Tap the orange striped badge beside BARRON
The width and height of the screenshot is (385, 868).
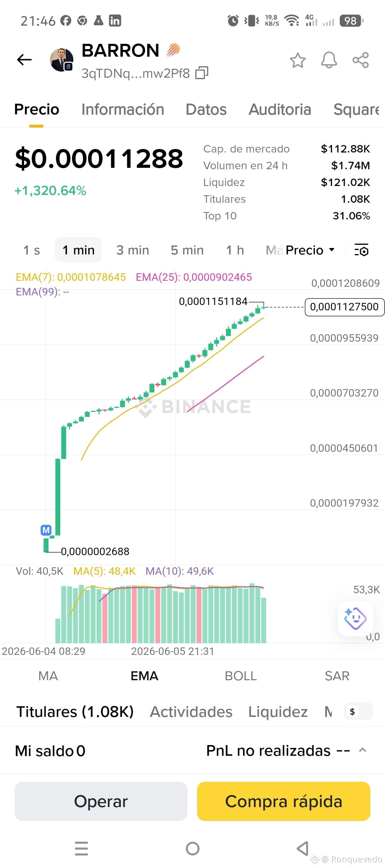coord(173,50)
